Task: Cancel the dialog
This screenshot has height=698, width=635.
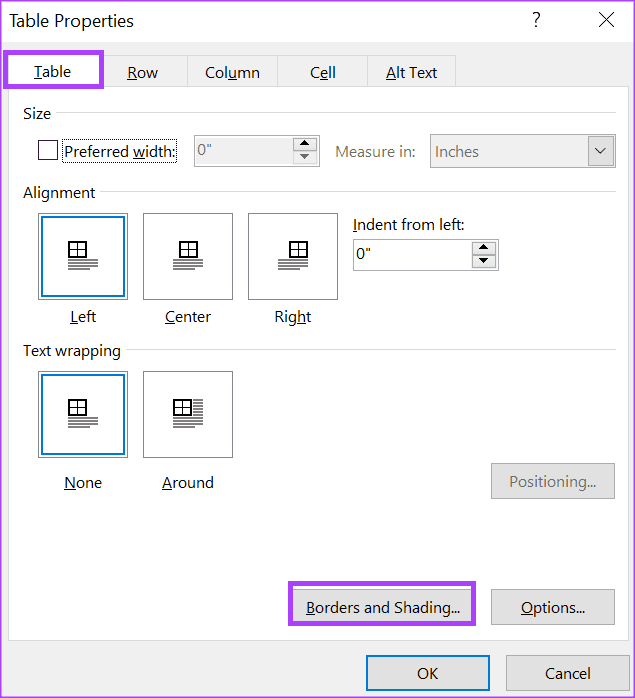Action: (567, 673)
